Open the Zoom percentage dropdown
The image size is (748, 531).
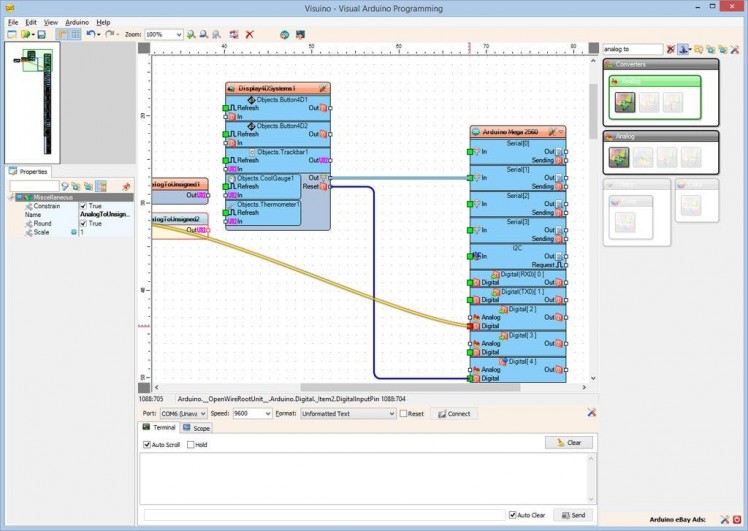(179, 34)
